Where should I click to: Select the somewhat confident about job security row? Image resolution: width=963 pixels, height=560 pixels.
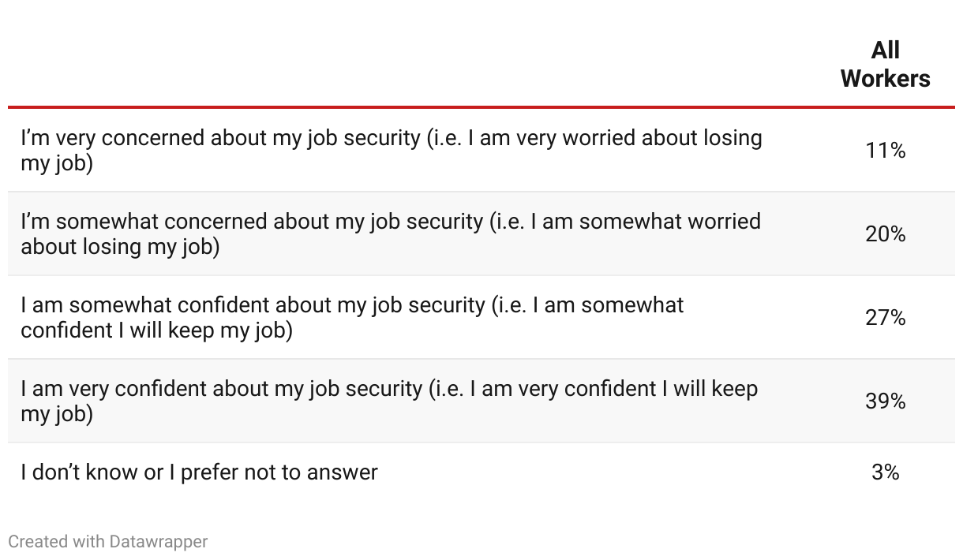pos(481,317)
